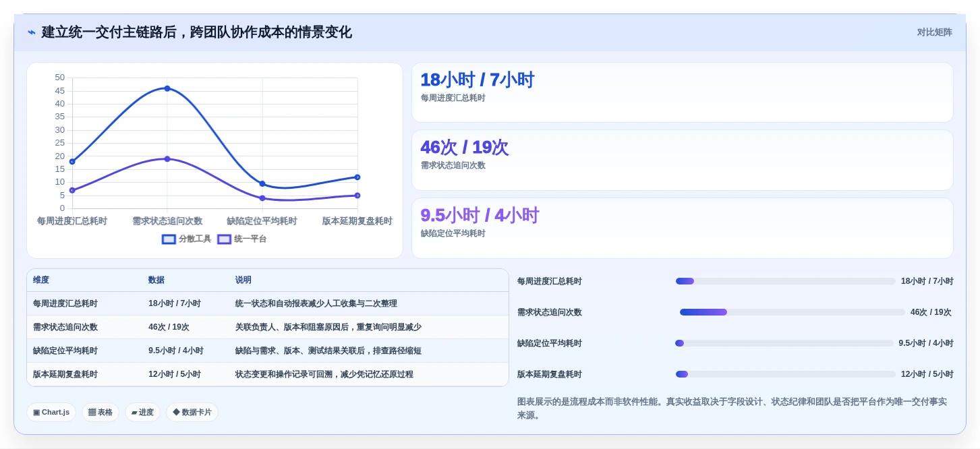The height and width of the screenshot is (449, 980).
Task: Toggle the 分散工具 legend swatch
Action: point(169,239)
